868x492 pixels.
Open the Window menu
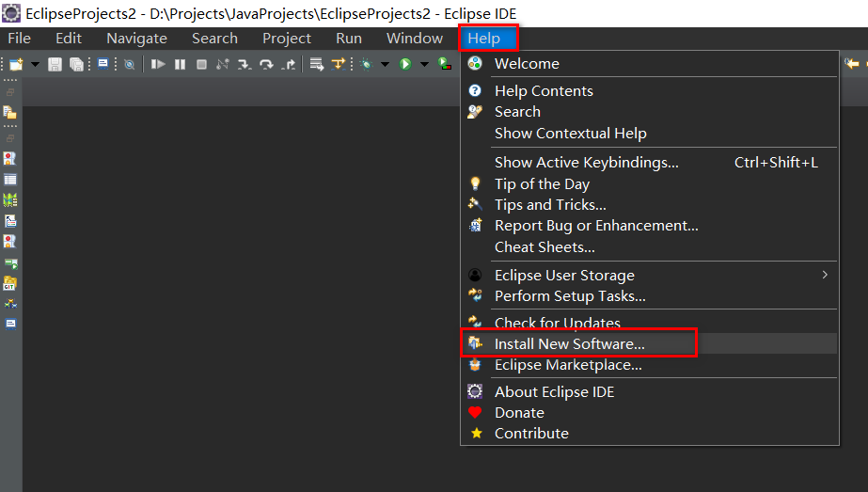tap(415, 39)
